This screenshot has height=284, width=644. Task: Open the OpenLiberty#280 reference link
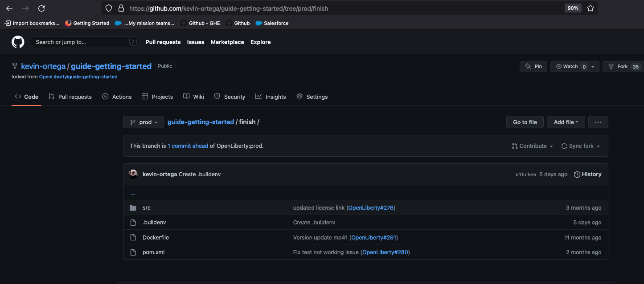point(385,252)
